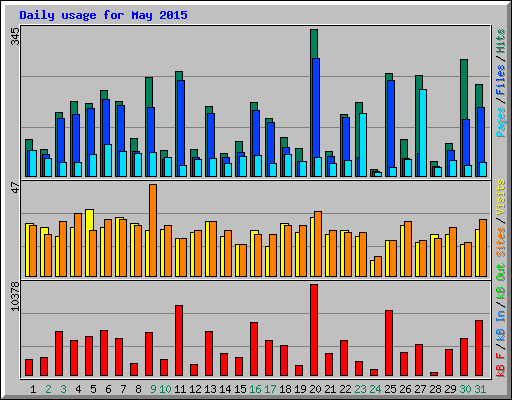
Task: Click day label 13 on the x-axis
Action: [210, 389]
